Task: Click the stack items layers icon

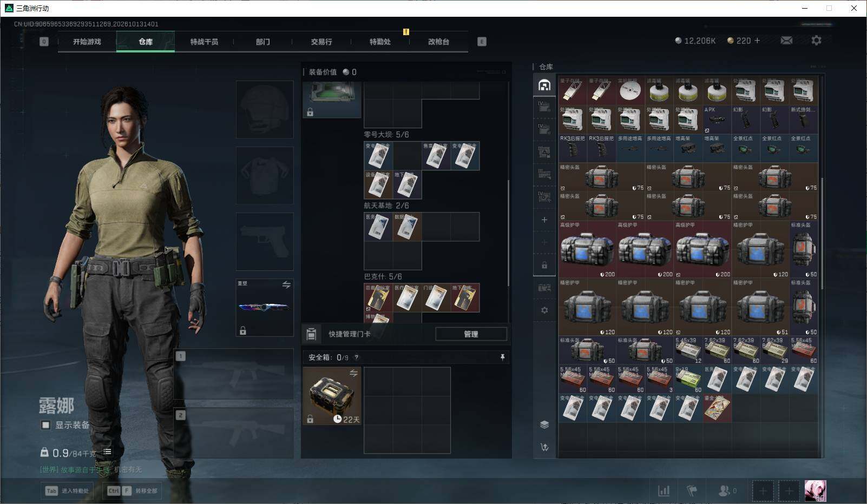Action: pyautogui.click(x=544, y=425)
